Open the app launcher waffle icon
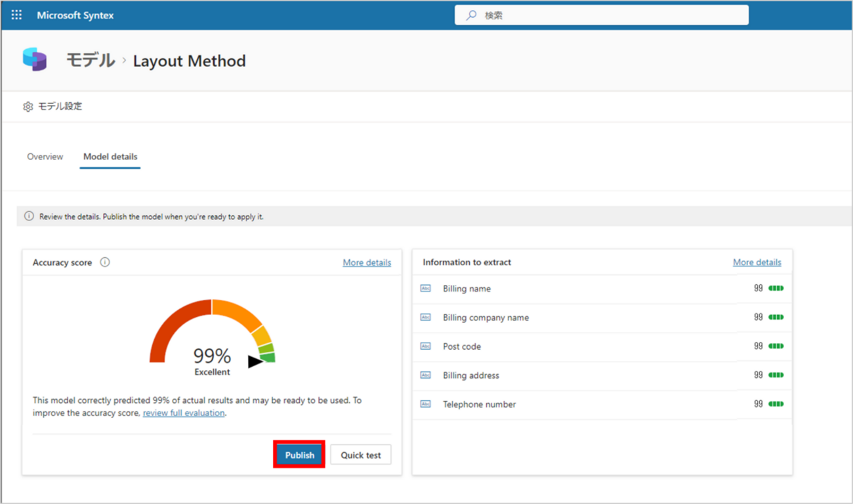This screenshot has height=504, width=853. (16, 15)
